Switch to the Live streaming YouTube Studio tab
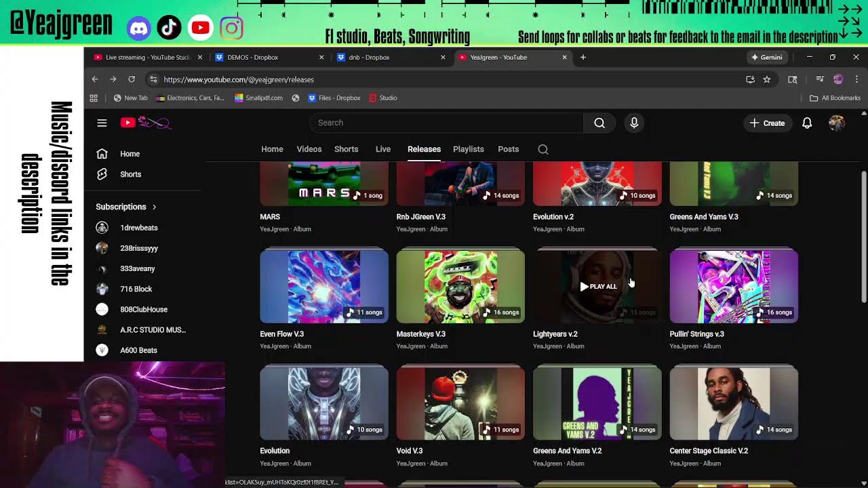The width and height of the screenshot is (868, 488). [146, 58]
